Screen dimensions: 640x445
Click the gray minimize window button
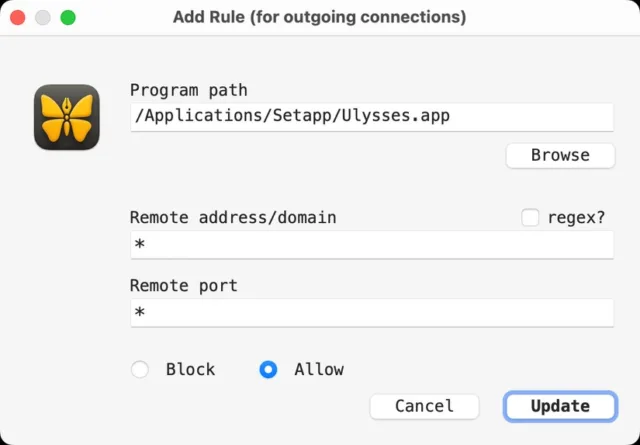pos(43,18)
